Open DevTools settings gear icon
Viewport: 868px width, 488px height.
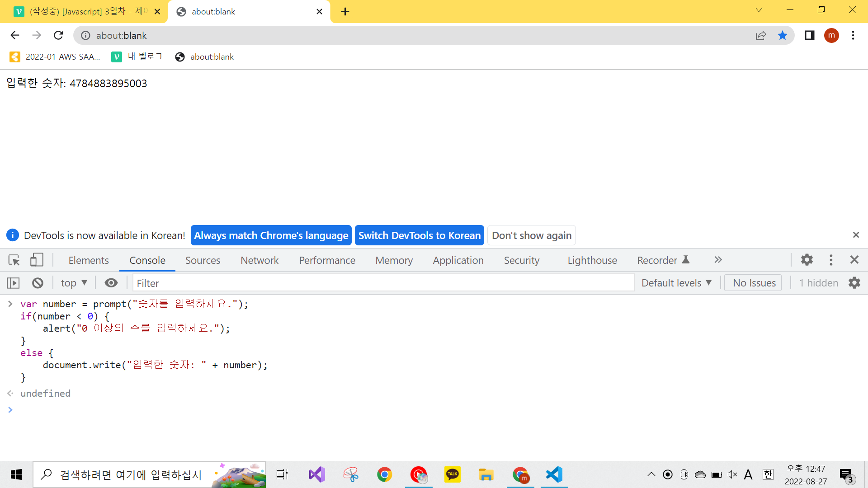[807, 260]
